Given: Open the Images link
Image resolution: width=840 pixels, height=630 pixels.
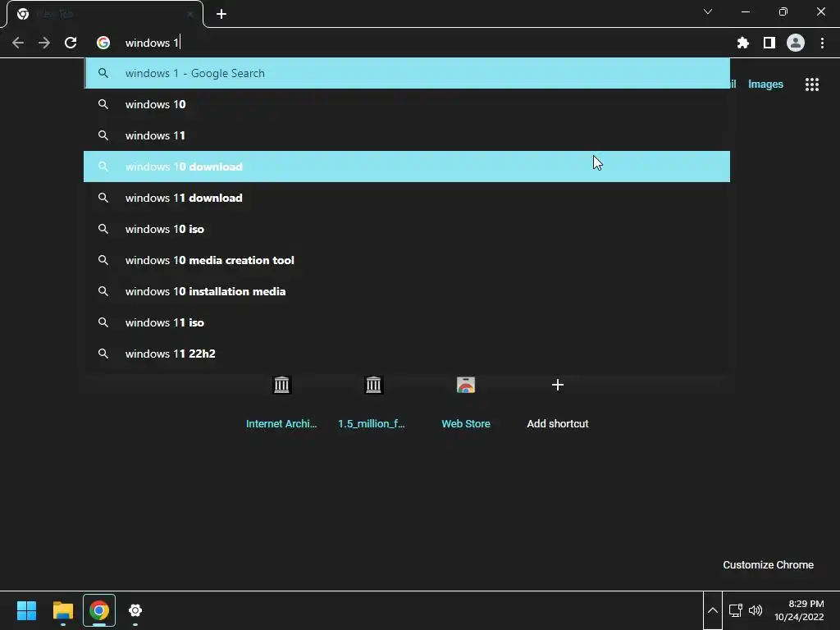Looking at the screenshot, I should 765,84.
